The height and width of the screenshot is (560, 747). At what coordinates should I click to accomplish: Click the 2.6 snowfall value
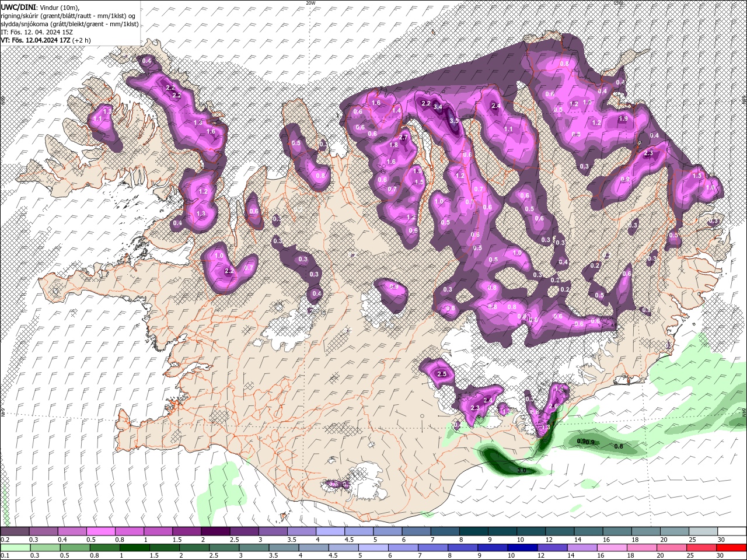pyautogui.click(x=554, y=407)
